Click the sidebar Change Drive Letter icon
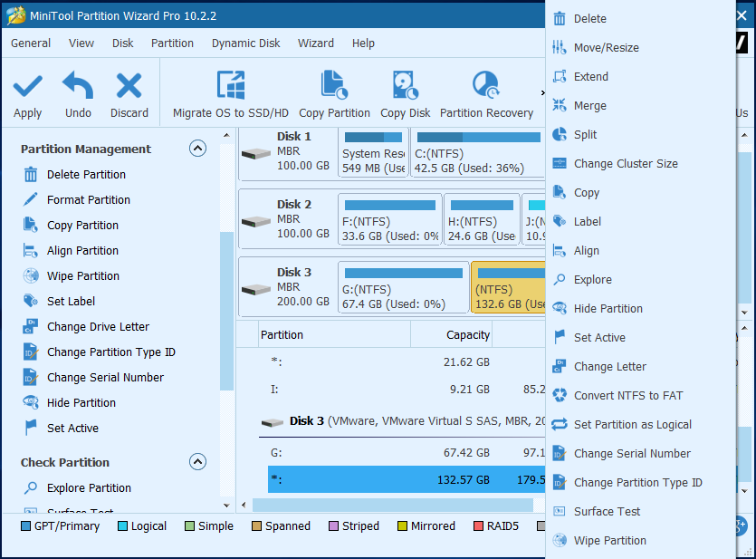 (31, 326)
